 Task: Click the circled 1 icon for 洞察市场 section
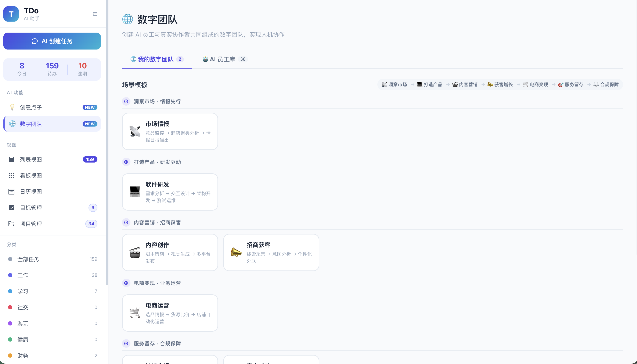[126, 102]
